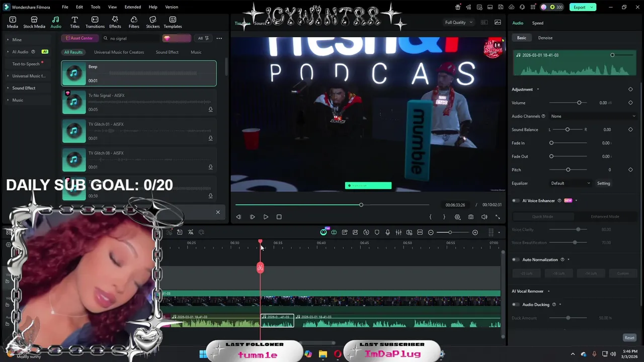This screenshot has height=362, width=644.
Task: Open the Audio Channels None dropdown
Action: tap(593, 116)
